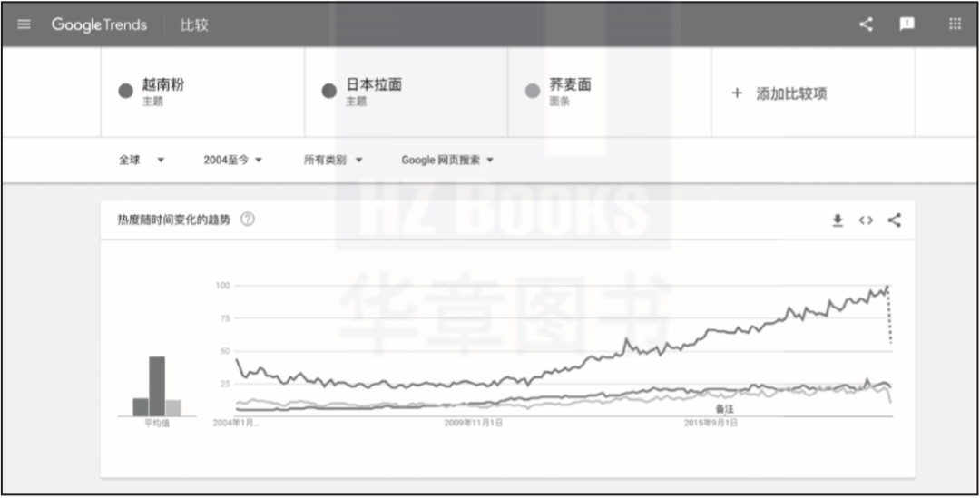Select the 荞麦面 comparison term

coord(610,92)
